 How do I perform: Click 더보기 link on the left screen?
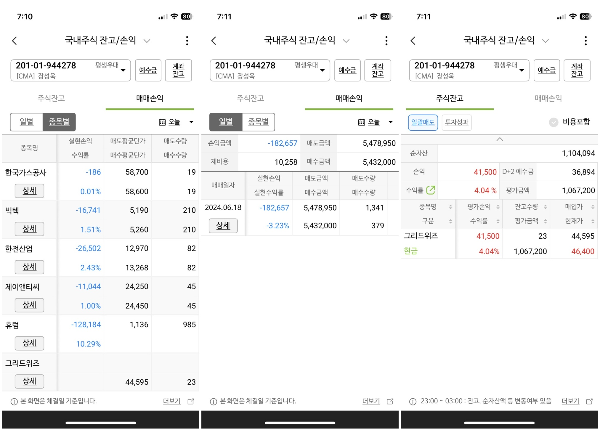[x=172, y=401]
